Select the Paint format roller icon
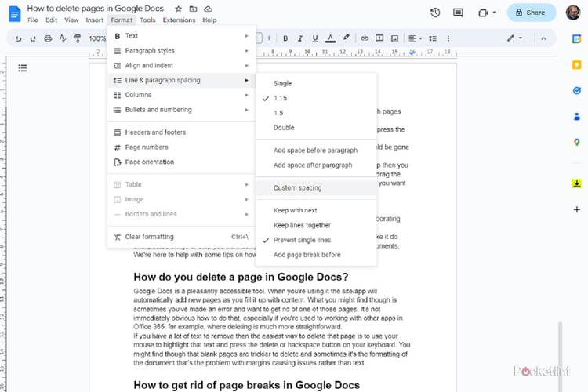Image resolution: width=588 pixels, height=392 pixels. point(78,38)
